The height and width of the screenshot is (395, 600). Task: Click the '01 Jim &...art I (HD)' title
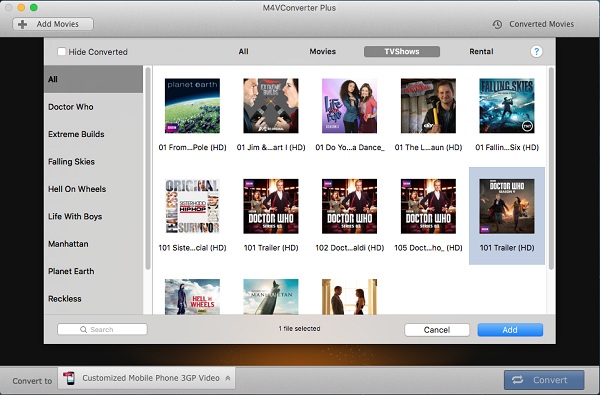pos(271,147)
